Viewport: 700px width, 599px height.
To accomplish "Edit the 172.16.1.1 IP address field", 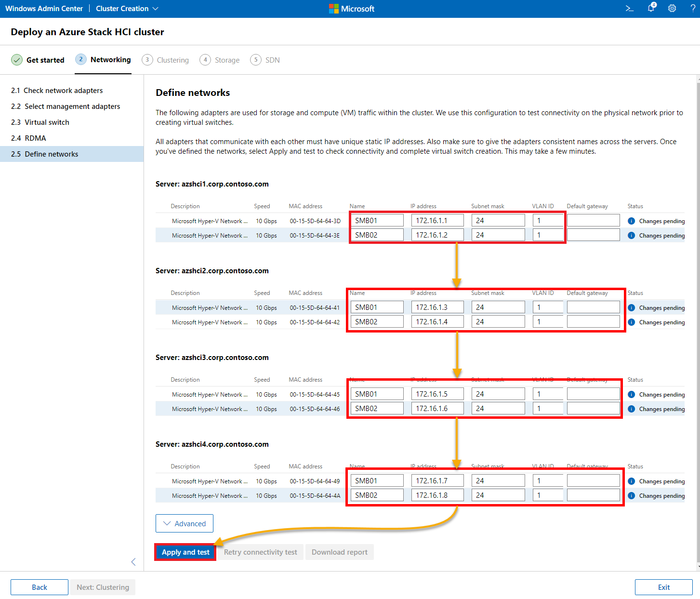I will [x=437, y=220].
